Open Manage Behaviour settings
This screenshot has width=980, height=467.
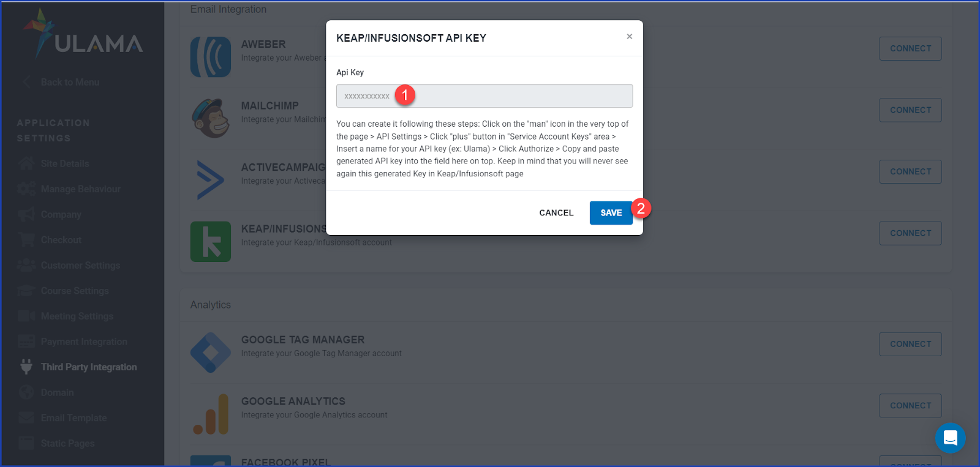point(81,189)
